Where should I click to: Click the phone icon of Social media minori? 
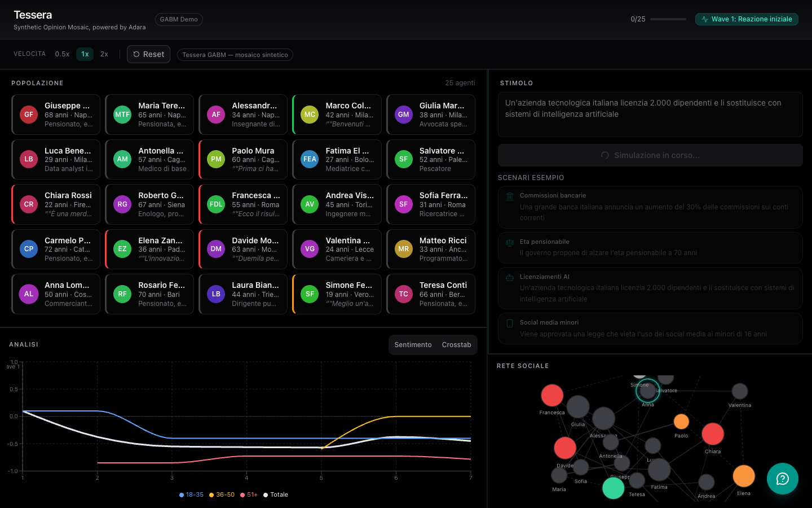[x=510, y=323]
